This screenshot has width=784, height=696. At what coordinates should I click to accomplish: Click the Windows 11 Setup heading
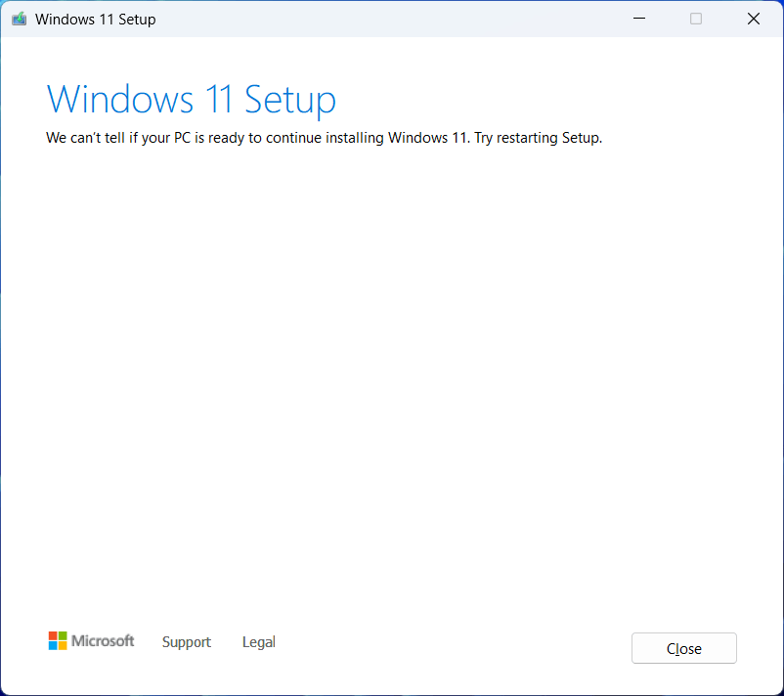pyautogui.click(x=191, y=99)
